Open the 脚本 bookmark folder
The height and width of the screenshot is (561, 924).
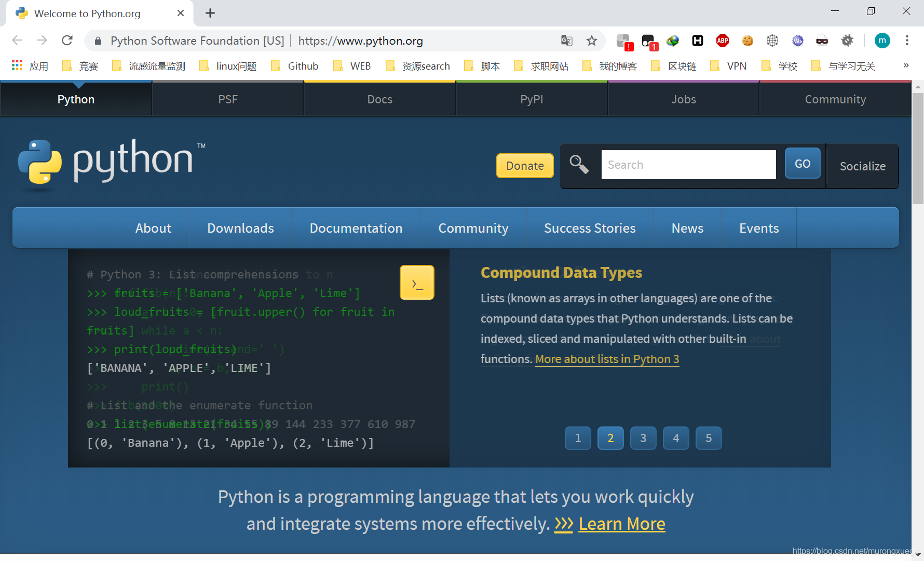click(482, 66)
